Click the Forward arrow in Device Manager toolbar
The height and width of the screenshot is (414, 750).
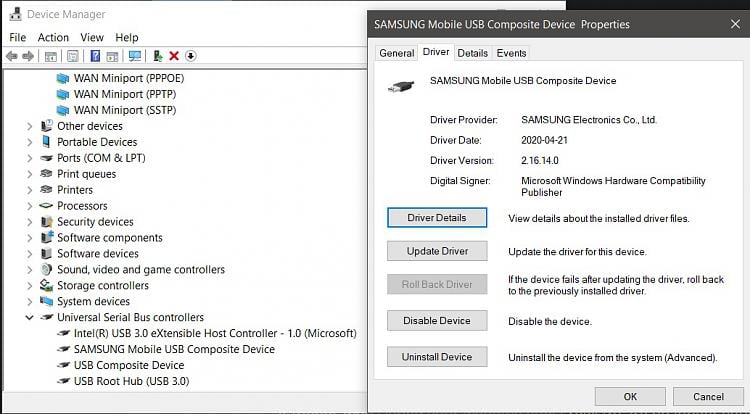28,56
